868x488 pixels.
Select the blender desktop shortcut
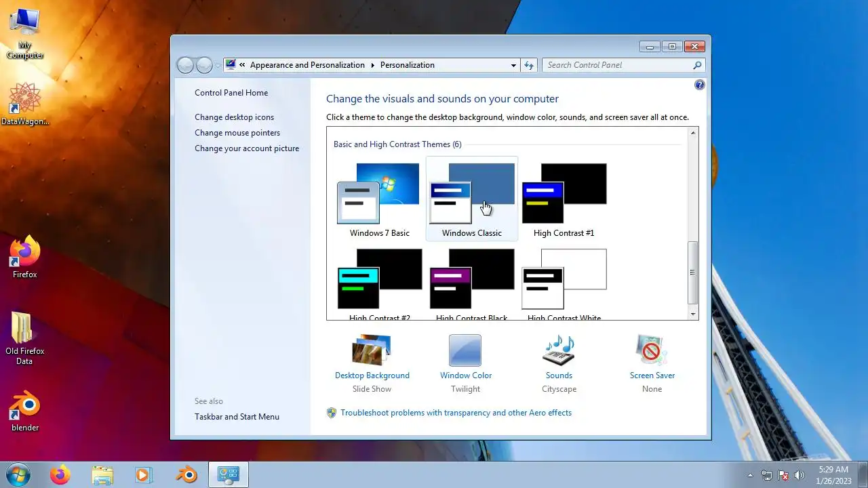25,411
